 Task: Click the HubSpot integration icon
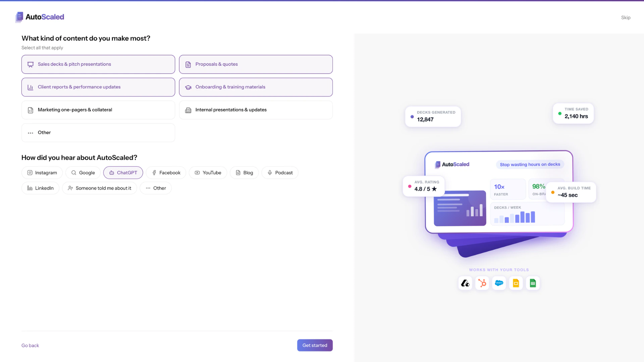coord(482,283)
